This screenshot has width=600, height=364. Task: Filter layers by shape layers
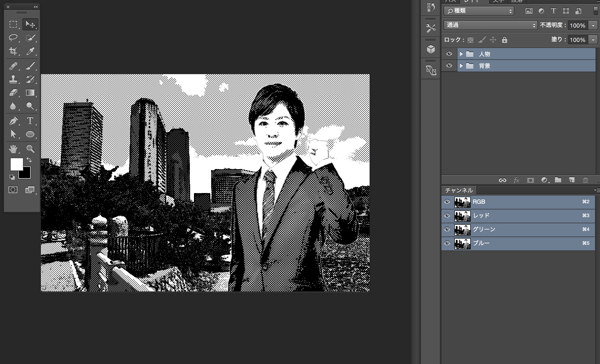coord(566,11)
